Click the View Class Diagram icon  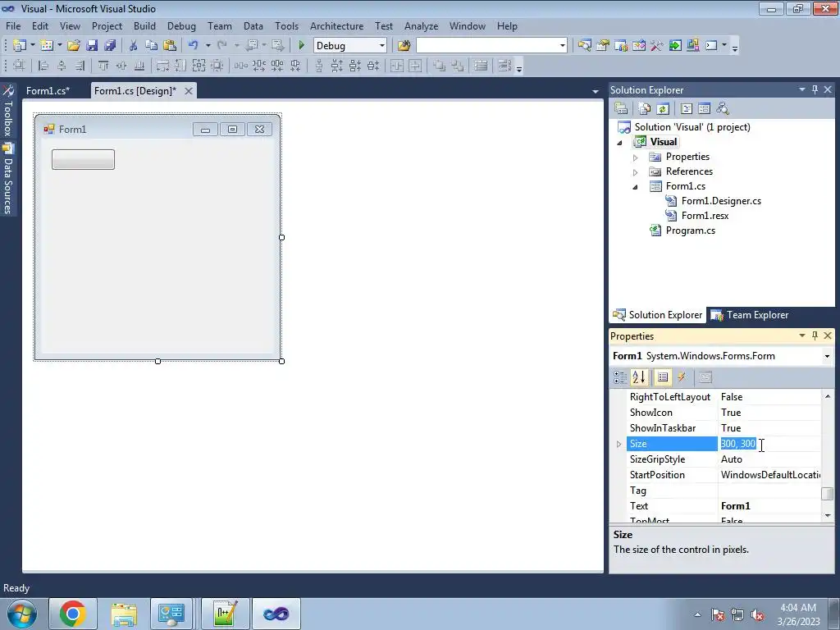723,109
